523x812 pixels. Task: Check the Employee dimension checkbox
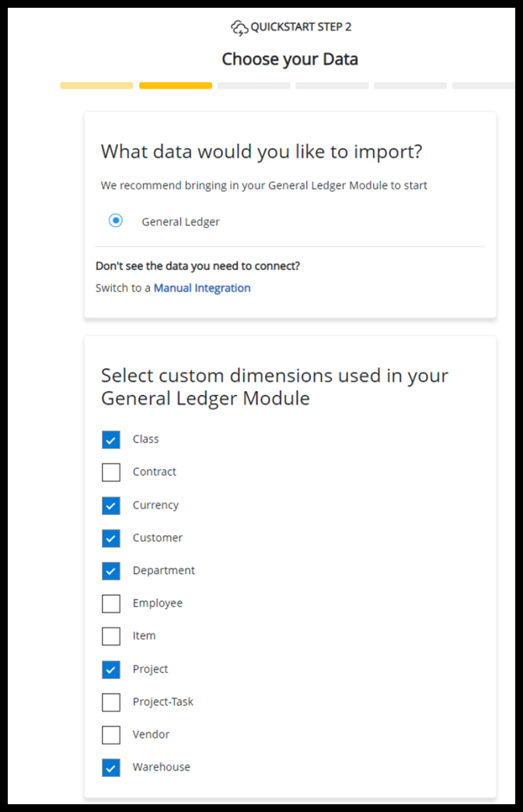(x=111, y=604)
